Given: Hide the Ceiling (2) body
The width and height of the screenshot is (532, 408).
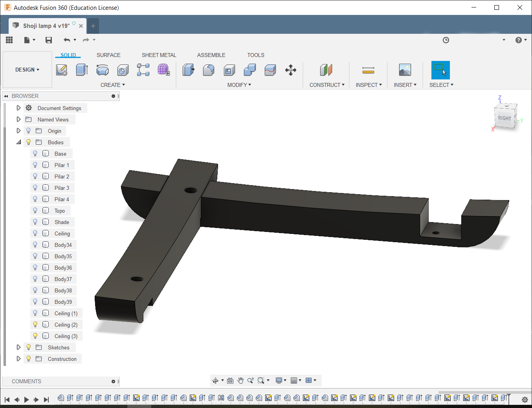Looking at the screenshot, I should coord(35,325).
